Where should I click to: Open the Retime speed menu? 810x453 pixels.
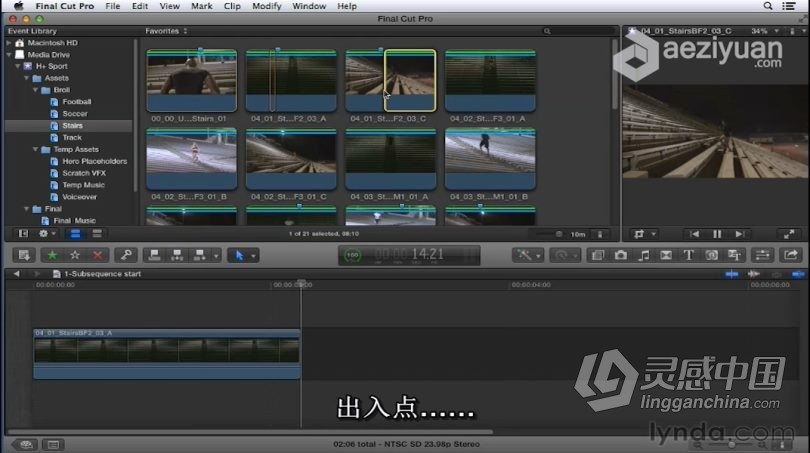coord(564,255)
